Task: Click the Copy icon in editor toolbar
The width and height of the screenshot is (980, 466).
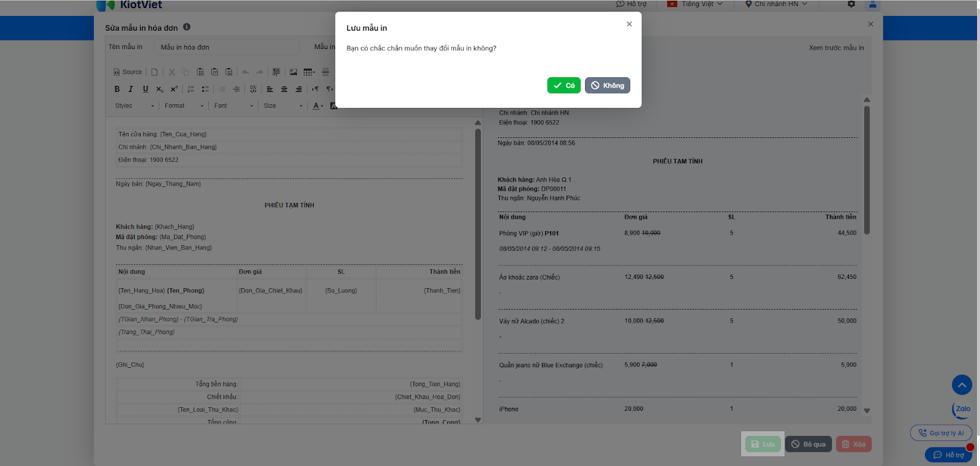Action: 186,72
